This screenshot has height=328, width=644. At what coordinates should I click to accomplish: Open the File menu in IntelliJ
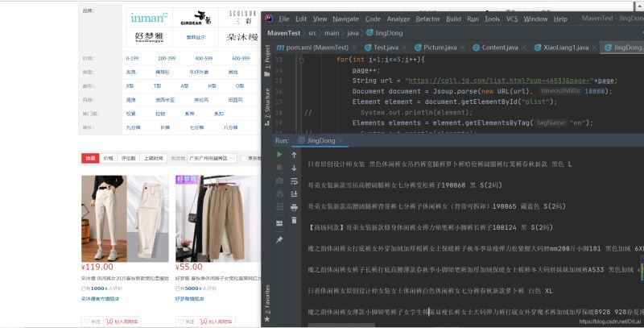pos(284,19)
